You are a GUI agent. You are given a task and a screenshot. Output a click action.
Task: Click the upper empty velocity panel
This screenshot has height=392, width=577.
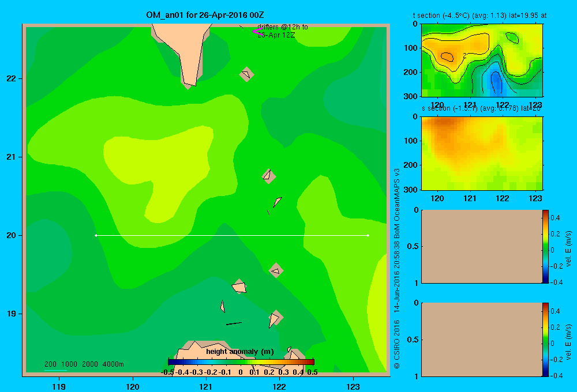click(x=482, y=246)
